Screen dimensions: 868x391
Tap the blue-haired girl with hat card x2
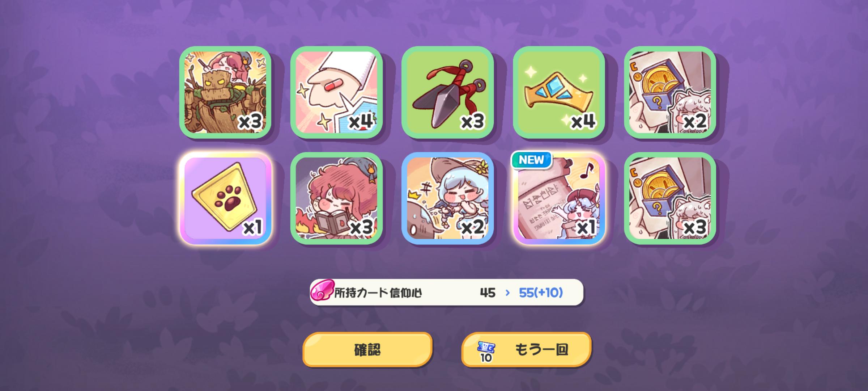click(448, 198)
